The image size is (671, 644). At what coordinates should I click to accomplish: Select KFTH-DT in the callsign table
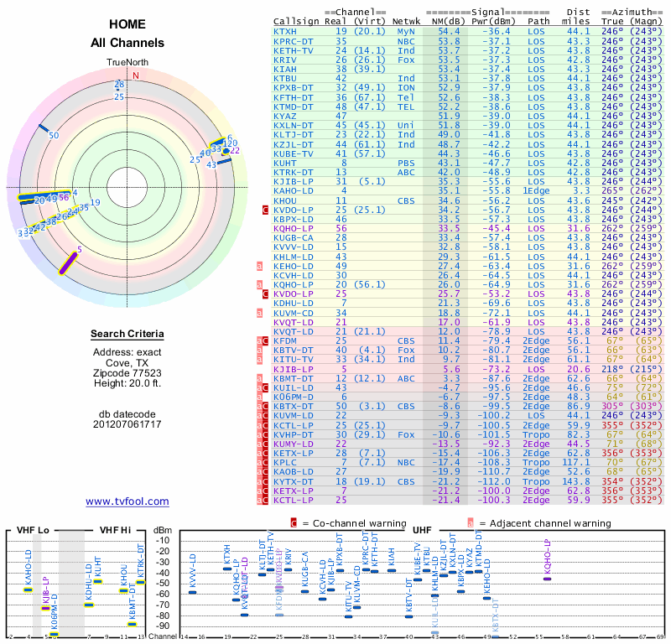point(293,97)
